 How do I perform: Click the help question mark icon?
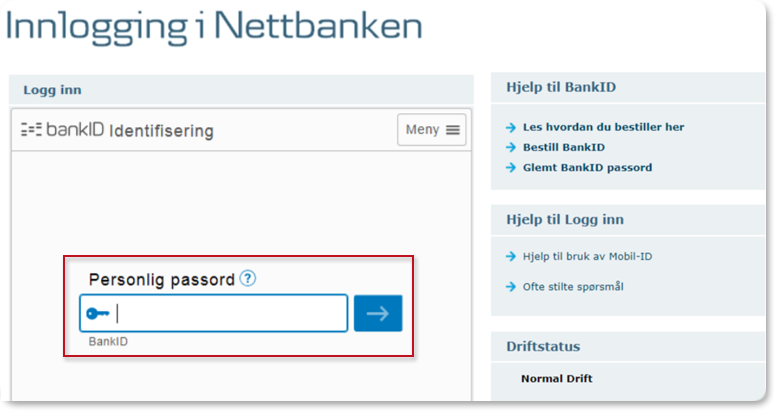pos(248,279)
